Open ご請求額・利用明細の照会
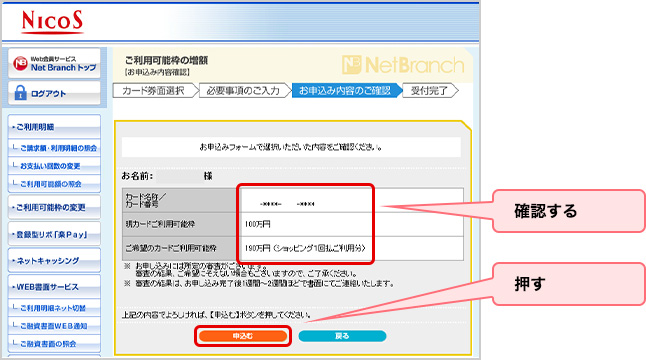The image size is (646, 360). point(54,148)
